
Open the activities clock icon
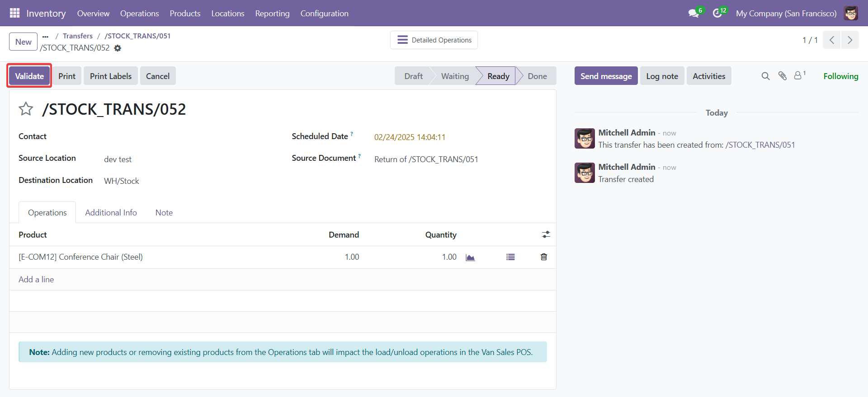717,13
